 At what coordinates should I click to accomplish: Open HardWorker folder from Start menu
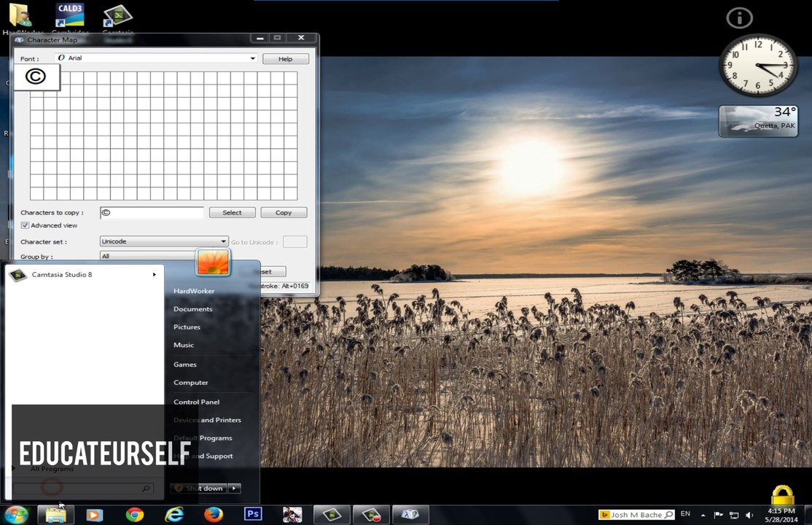tap(194, 291)
